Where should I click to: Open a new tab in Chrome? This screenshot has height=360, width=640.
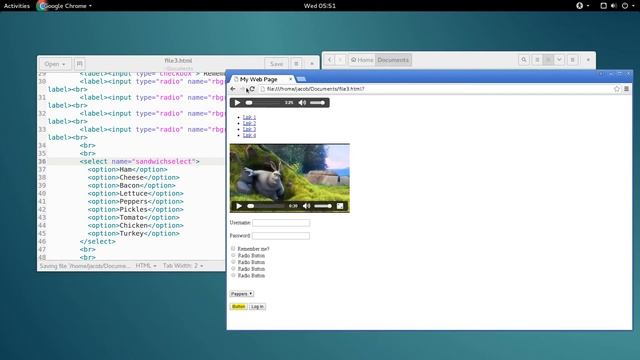301,79
